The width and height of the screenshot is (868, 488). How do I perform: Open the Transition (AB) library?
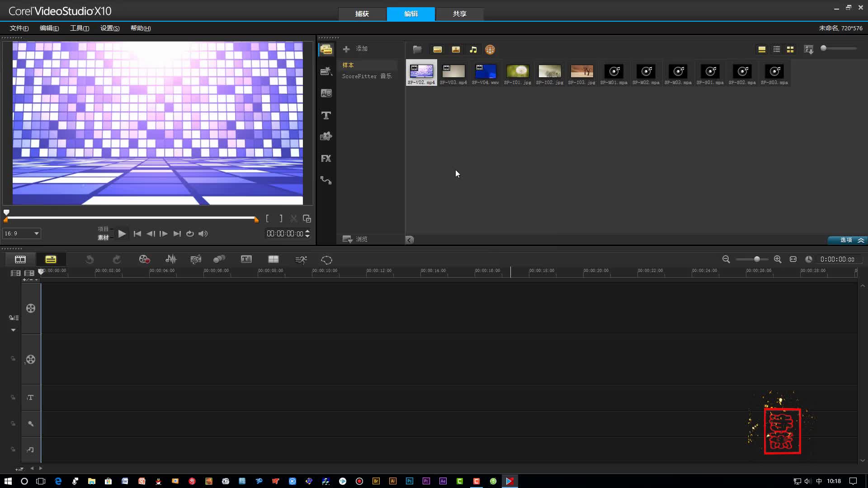point(326,94)
